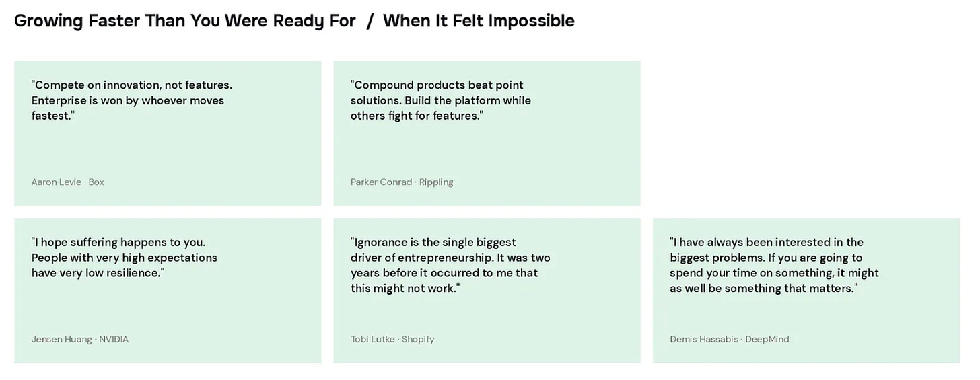Click the Rippling company label
Viewport: 980px width, 380px height.
pyautogui.click(x=436, y=182)
